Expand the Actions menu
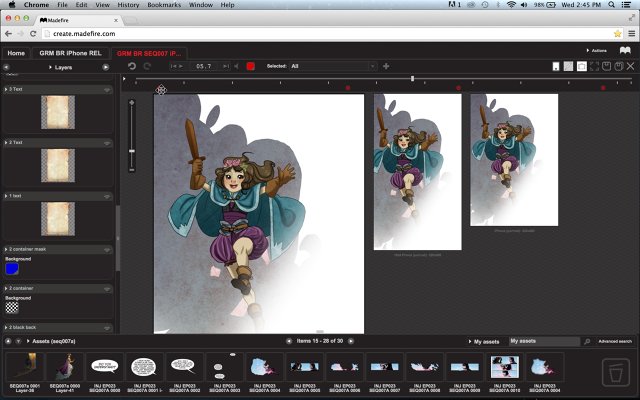The image size is (640, 400). [x=596, y=51]
